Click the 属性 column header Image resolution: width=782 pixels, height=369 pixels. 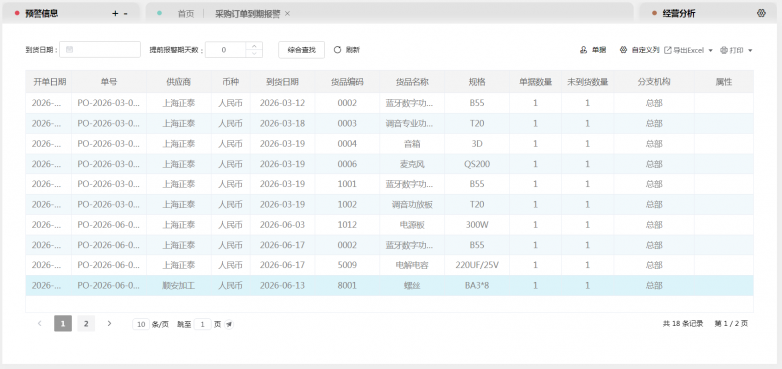click(x=724, y=82)
